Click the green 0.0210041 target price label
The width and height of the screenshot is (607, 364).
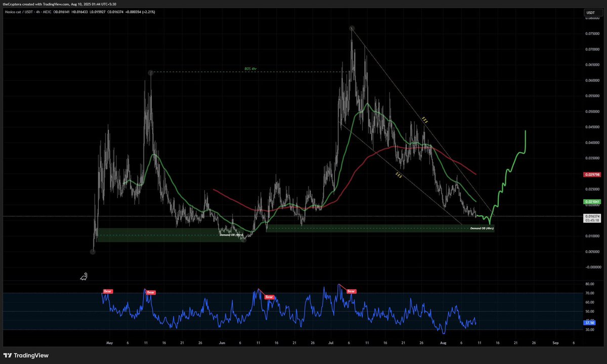coord(592,202)
